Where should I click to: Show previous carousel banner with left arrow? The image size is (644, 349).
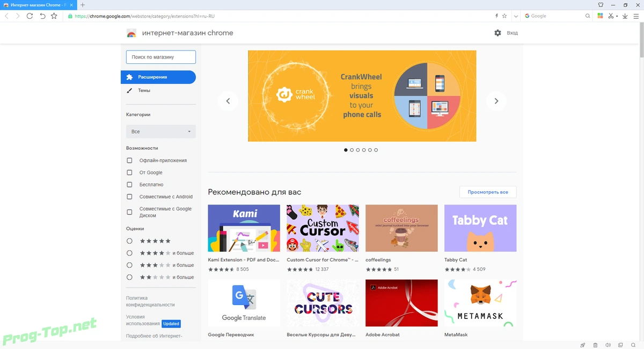coord(228,101)
